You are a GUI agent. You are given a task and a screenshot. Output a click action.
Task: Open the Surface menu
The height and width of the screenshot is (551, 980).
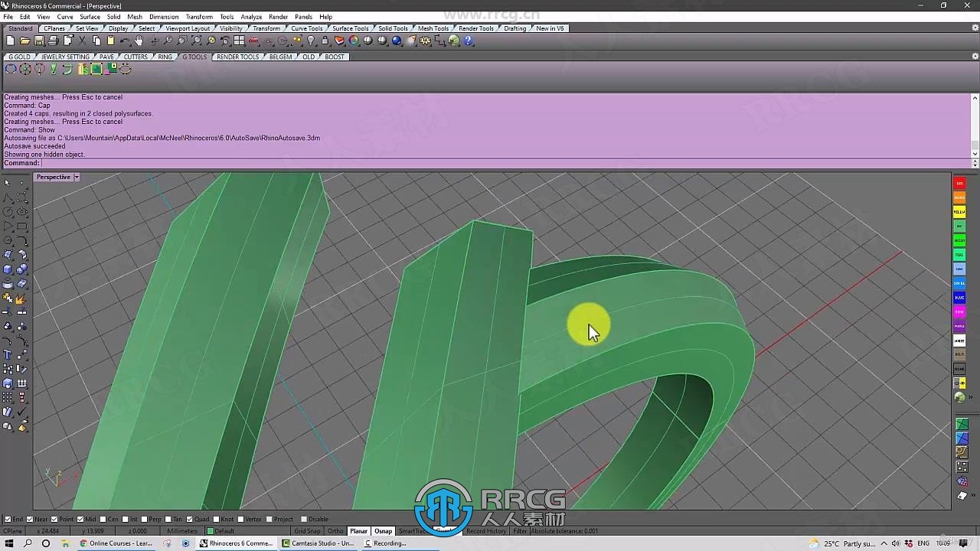click(90, 17)
